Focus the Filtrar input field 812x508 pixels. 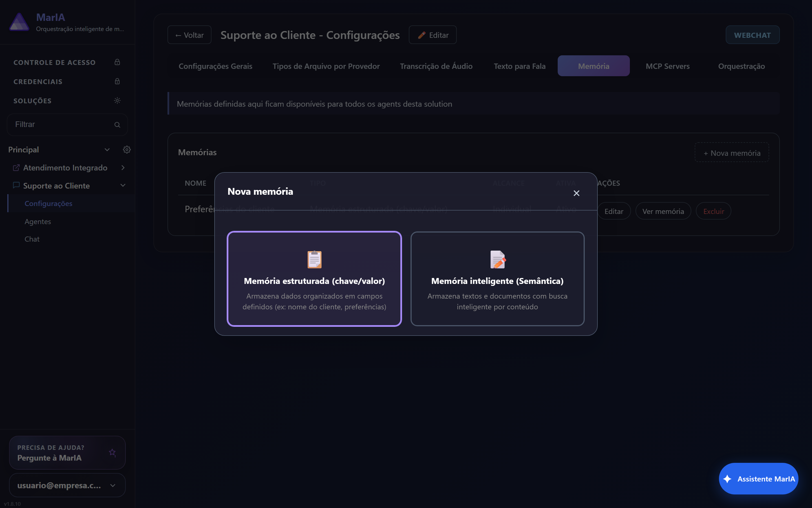tap(67, 125)
